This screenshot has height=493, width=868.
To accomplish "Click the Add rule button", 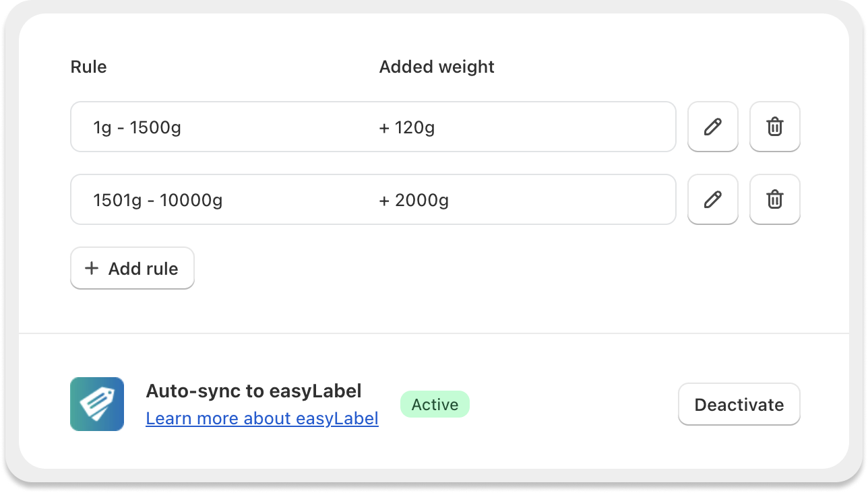I will coord(132,268).
